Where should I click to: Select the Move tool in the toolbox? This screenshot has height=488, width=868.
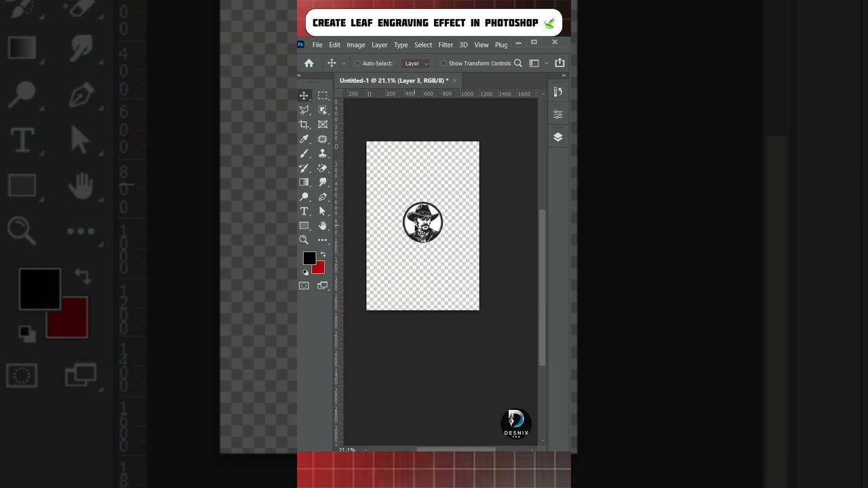coord(304,96)
